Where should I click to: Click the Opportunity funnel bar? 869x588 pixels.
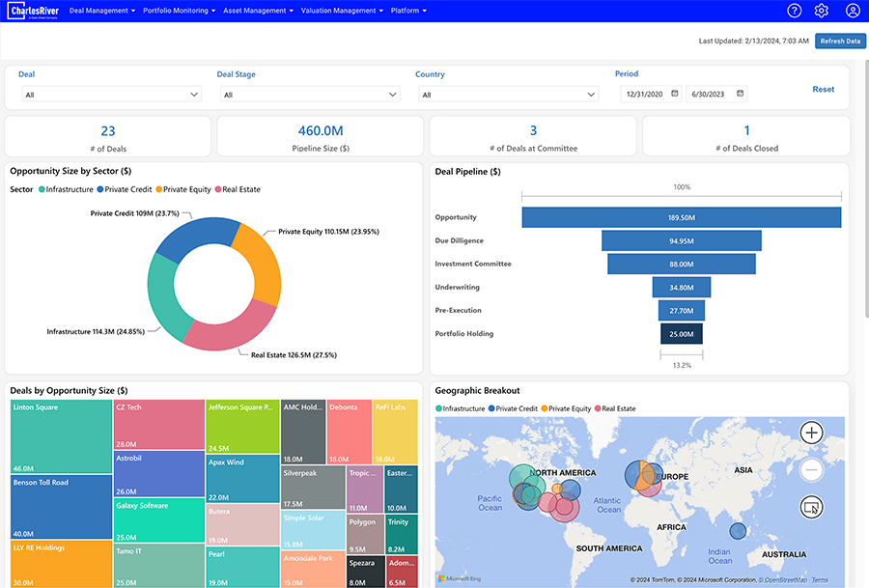click(681, 217)
